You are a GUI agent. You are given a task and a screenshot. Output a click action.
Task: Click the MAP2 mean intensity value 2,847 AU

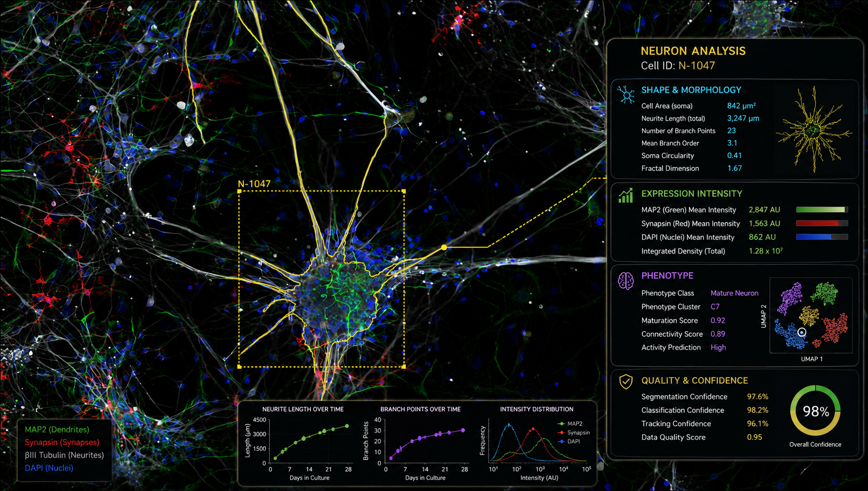point(764,210)
